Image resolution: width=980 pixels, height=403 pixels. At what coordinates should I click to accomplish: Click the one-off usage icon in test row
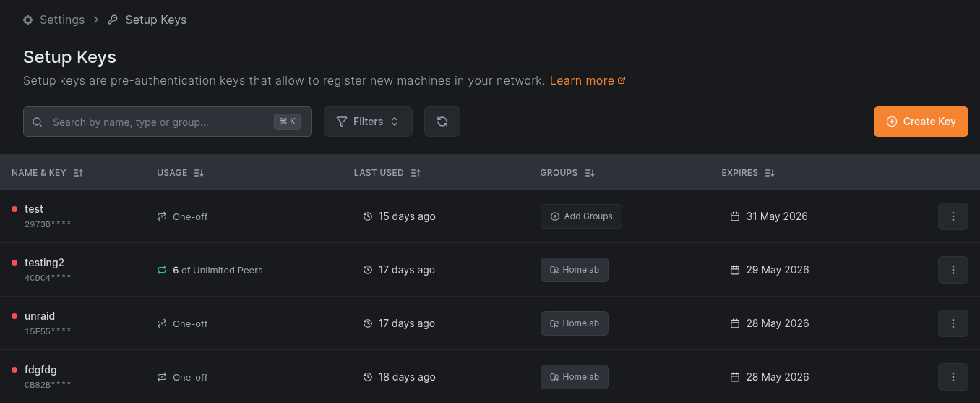pyautogui.click(x=162, y=216)
